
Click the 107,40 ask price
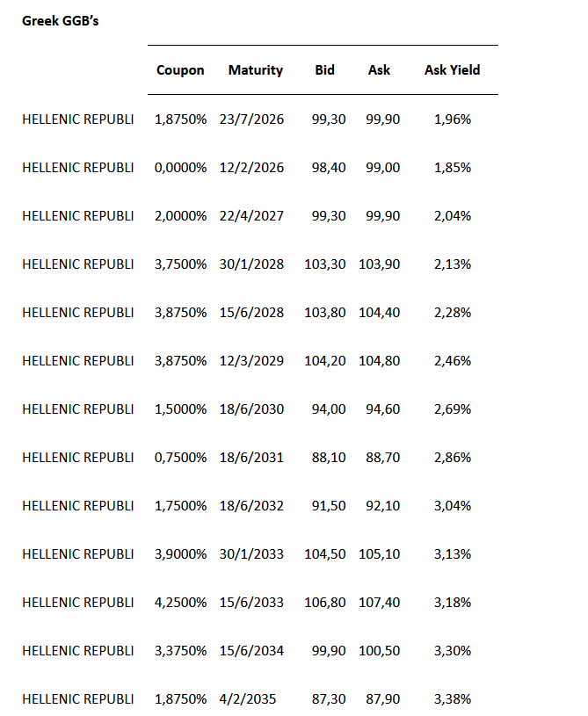click(379, 602)
